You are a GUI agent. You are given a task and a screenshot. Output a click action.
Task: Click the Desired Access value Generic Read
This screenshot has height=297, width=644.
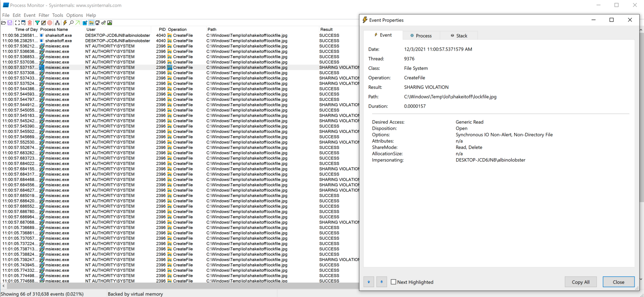tap(469, 122)
